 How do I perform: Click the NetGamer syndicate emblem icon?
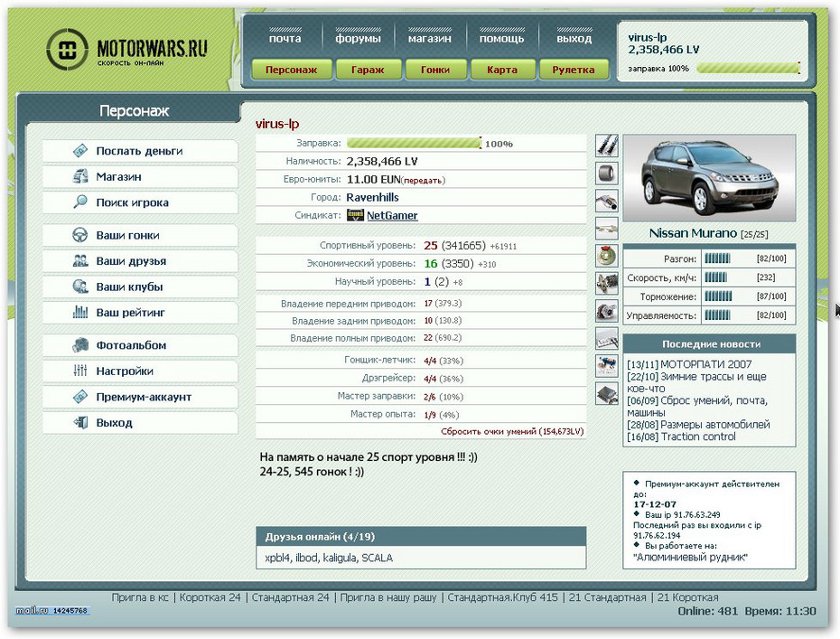[355, 215]
